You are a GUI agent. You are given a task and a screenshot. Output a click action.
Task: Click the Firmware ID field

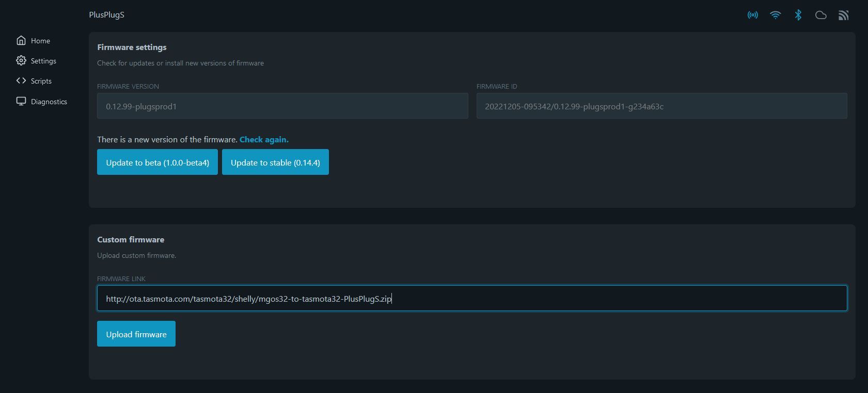pyautogui.click(x=661, y=106)
